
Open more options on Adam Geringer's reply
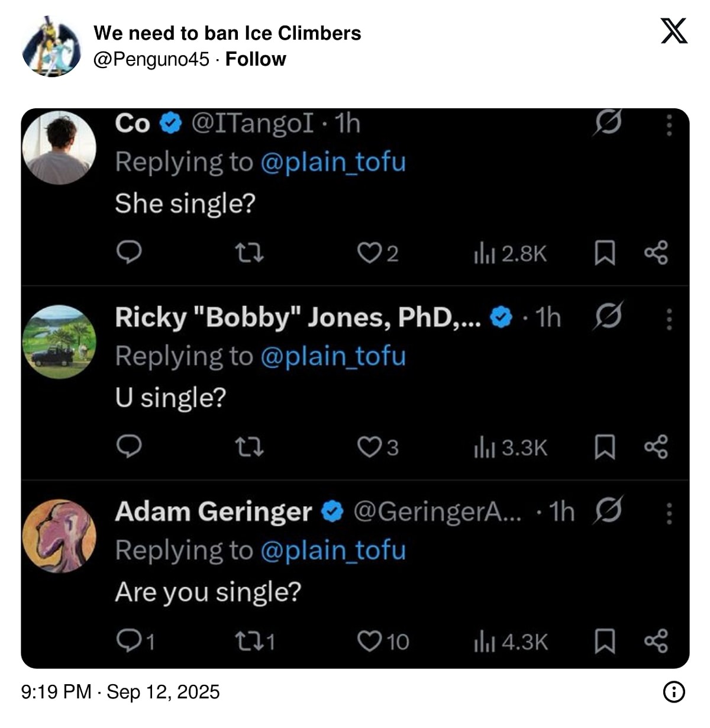(669, 513)
